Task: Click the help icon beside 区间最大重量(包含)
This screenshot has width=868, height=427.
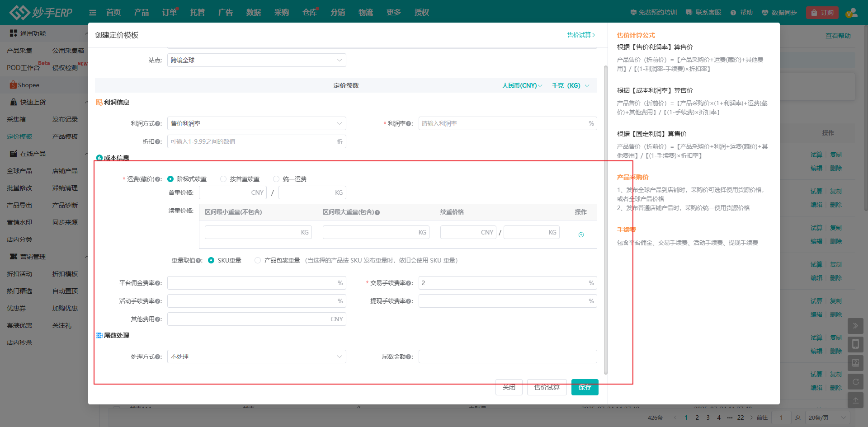Action: coord(377,212)
